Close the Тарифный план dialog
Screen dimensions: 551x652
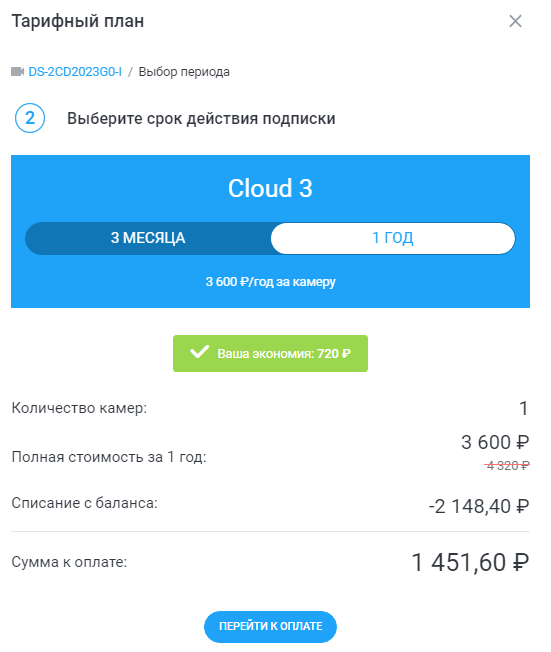[x=515, y=21]
